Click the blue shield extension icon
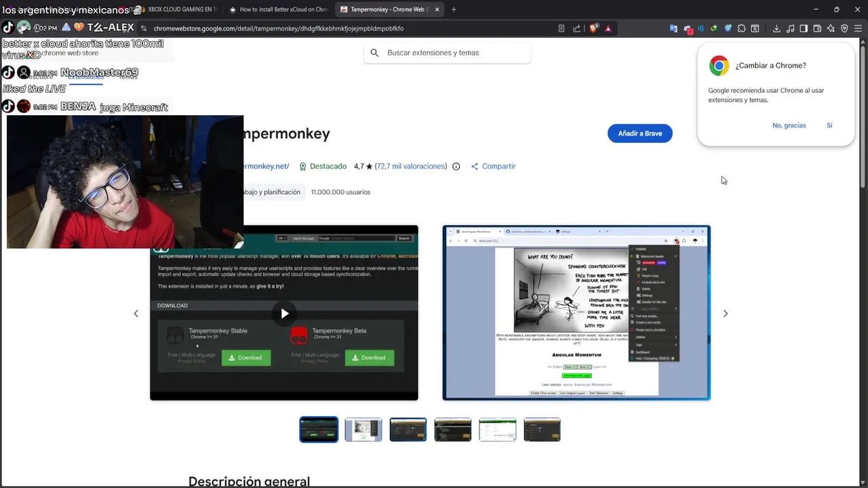Image resolution: width=868 pixels, height=488 pixels. click(728, 28)
